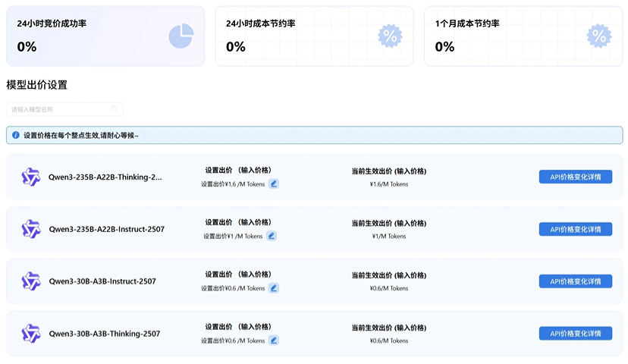This screenshot has width=628, height=364.
Task: Focus the 请输入模型名称 search box
Action: (x=59, y=109)
